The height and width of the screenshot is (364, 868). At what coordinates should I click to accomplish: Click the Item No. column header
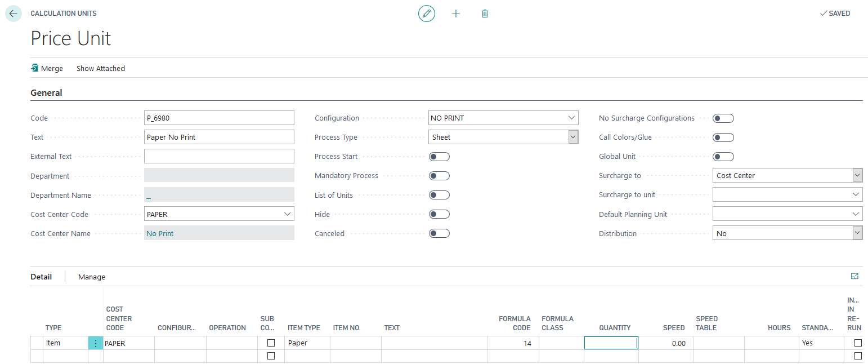[x=346, y=327]
